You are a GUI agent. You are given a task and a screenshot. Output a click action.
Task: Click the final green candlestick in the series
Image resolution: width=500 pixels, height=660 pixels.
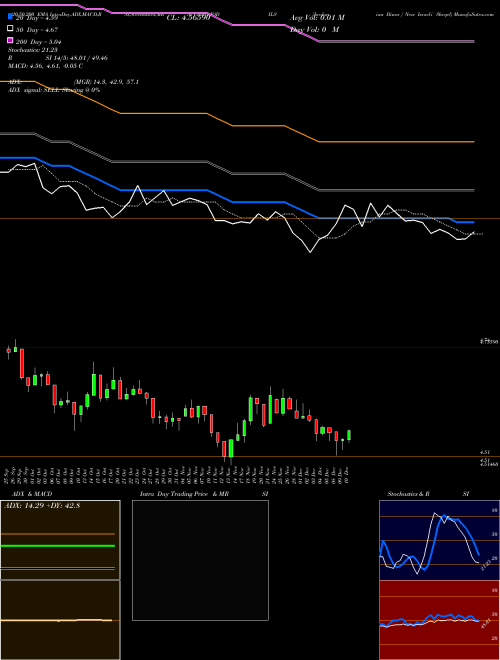point(349,436)
